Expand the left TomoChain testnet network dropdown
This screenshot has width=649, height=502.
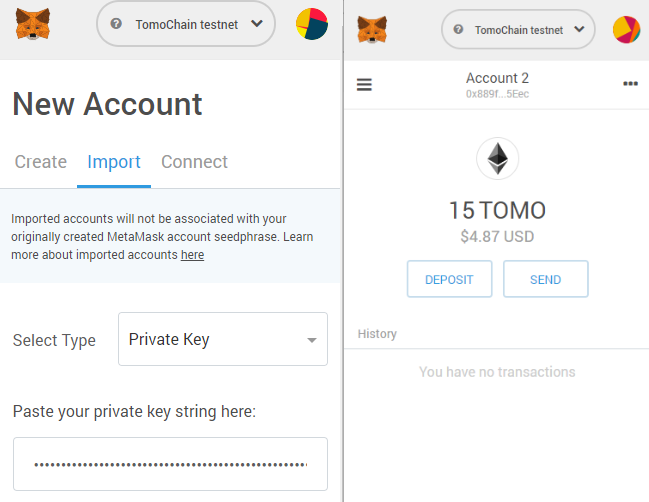tap(256, 23)
